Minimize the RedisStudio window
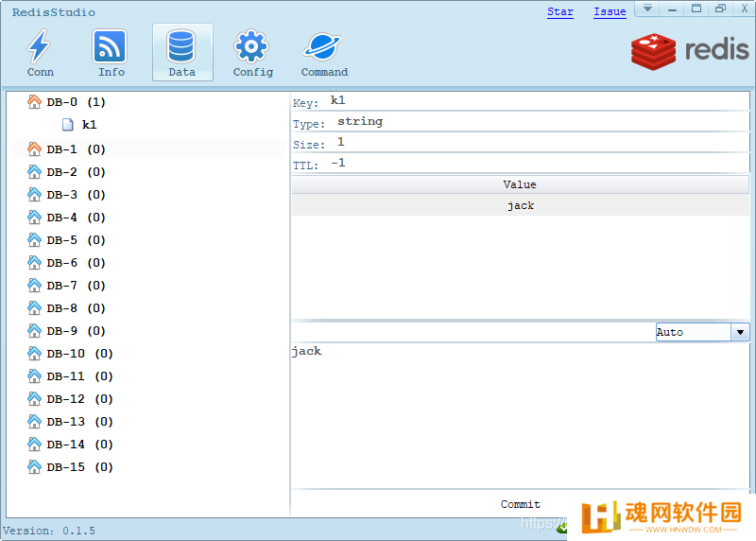The width and height of the screenshot is (756, 541). (672, 9)
